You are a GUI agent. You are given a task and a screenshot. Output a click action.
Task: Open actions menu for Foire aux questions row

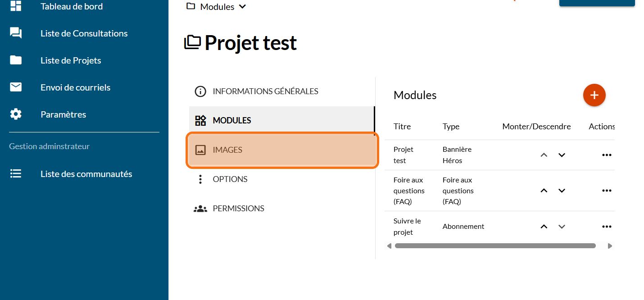tap(607, 191)
